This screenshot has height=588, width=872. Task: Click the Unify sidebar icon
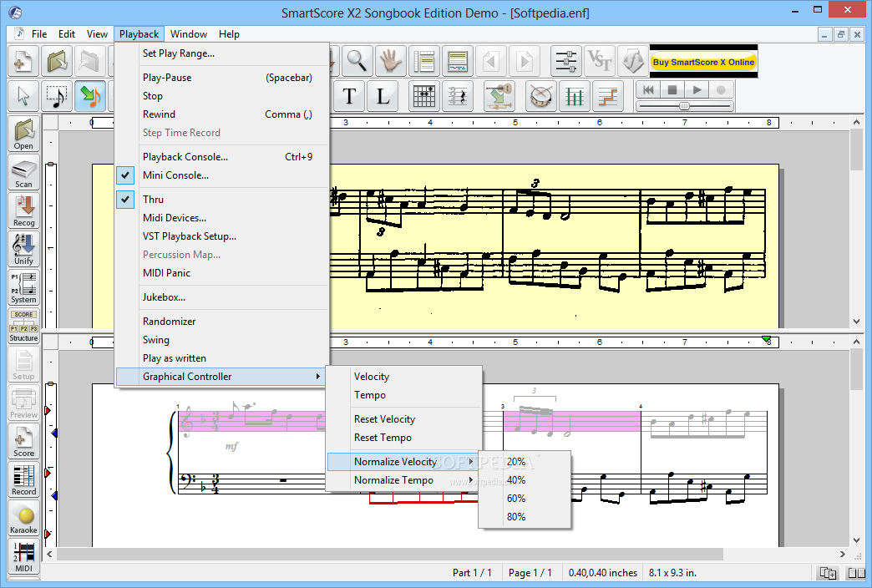(23, 249)
